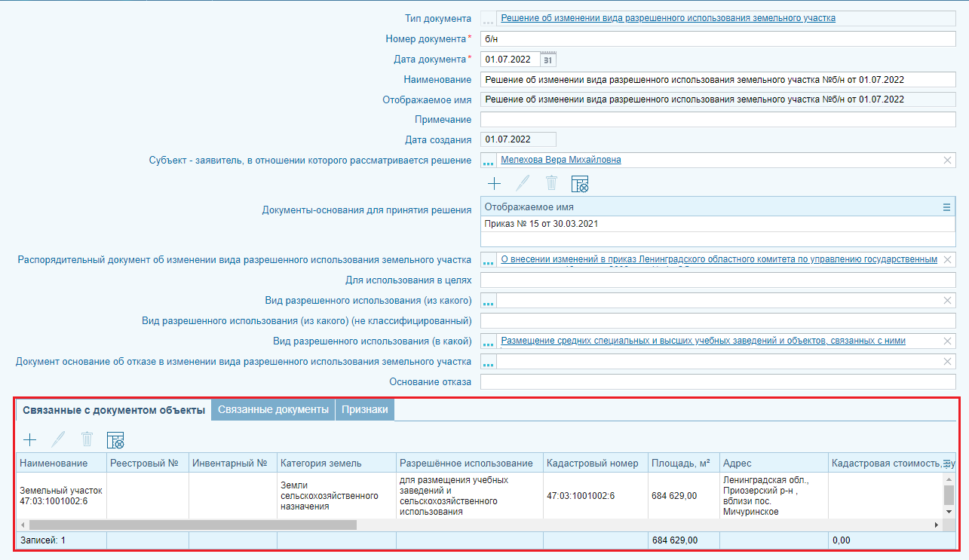
Task: Click the pencil edit icon in Связанные объекты toolbar
Action: [x=58, y=439]
